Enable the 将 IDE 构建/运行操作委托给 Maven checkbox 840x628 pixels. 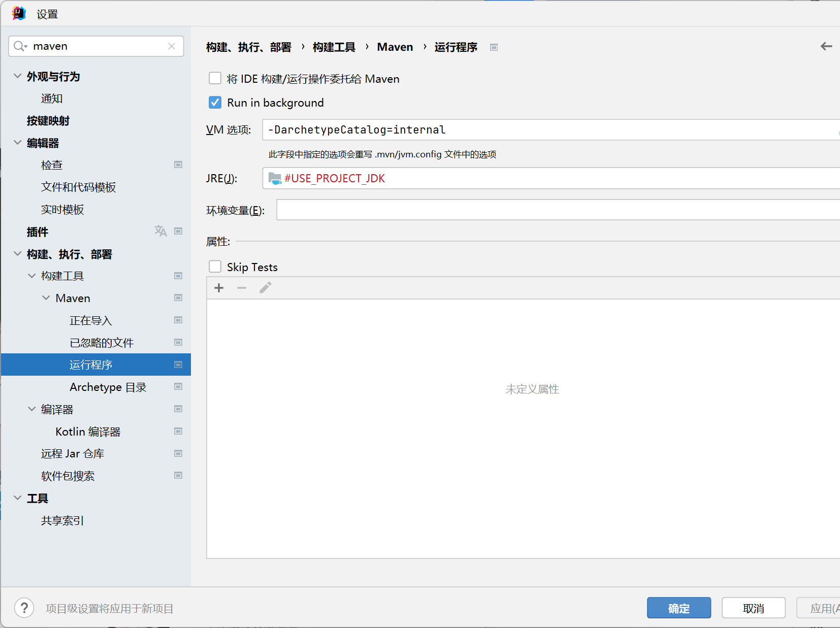[x=215, y=78]
